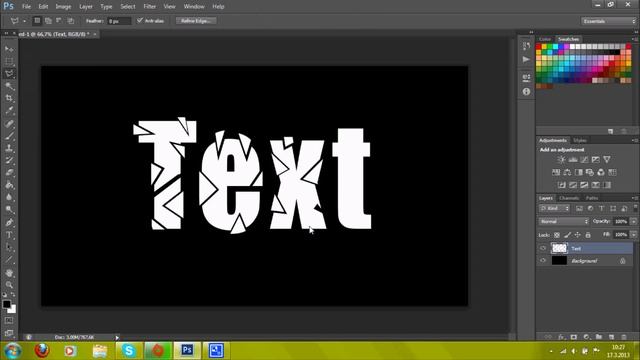Toggle filter for type layers

tap(602, 209)
